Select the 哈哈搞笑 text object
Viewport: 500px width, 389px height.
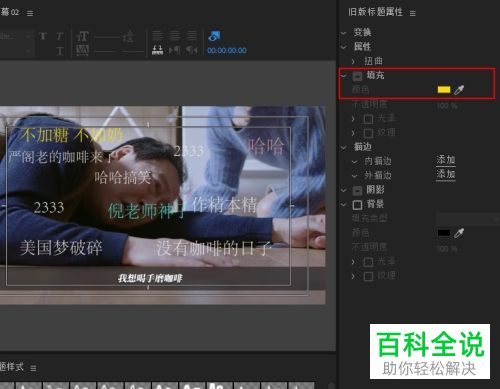click(x=123, y=177)
